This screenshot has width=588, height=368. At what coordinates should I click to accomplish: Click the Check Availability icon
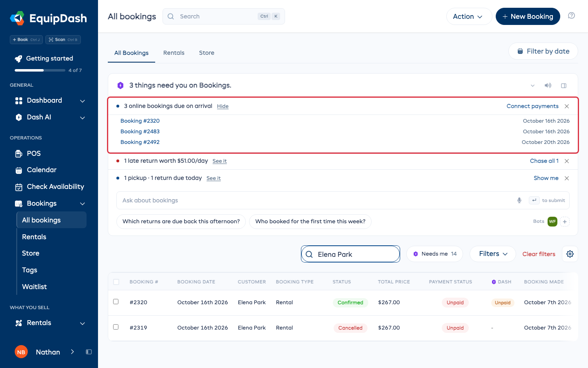[19, 187]
